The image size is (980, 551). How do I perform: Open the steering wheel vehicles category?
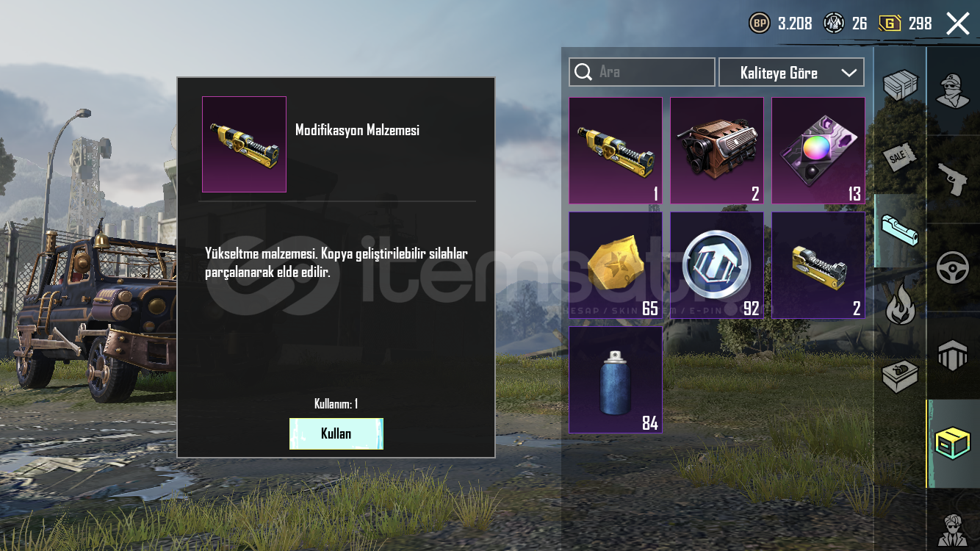point(953,267)
